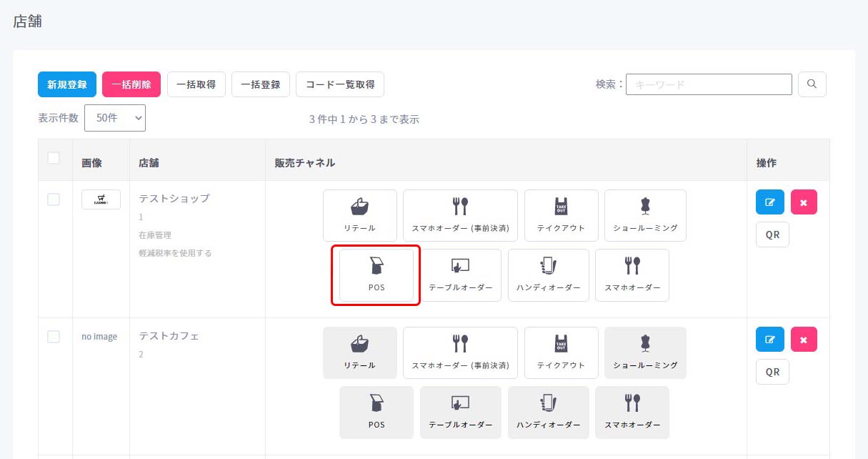Open QR code for テストカフェ

click(772, 372)
